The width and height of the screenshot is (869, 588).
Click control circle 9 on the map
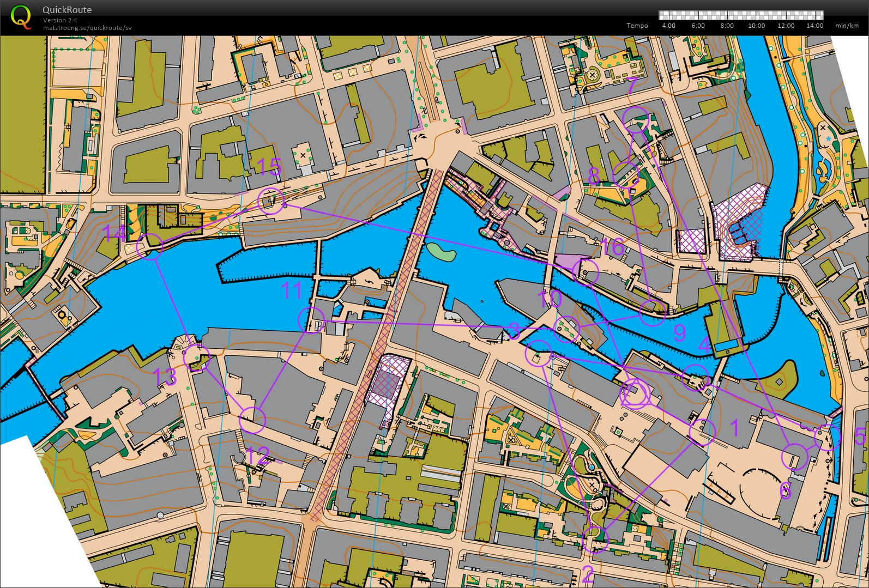[x=652, y=312]
